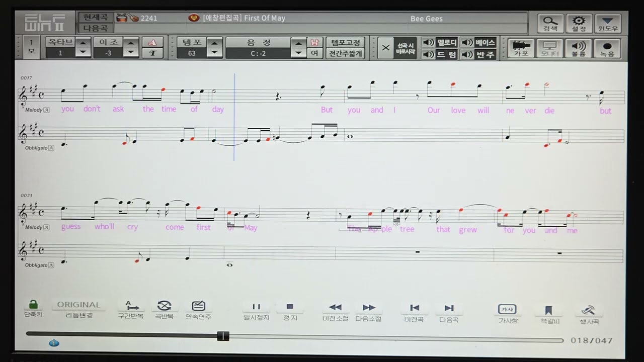Enable 구간반복 section repeat
This screenshot has width=644, height=362.
tap(131, 309)
